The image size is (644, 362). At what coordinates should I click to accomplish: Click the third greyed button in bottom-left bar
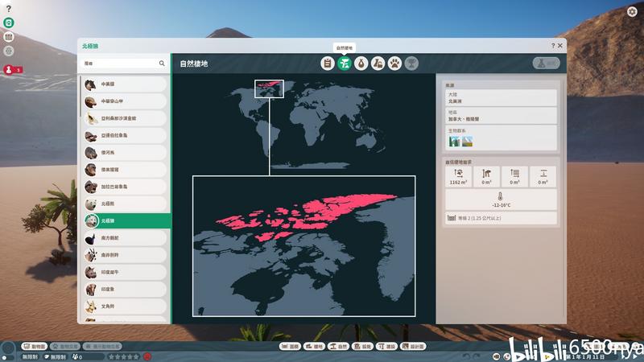(102, 347)
